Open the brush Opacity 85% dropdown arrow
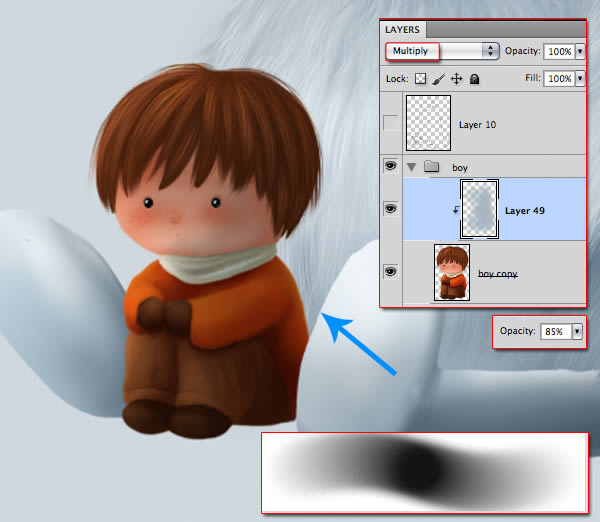The height and width of the screenshot is (522, 600). tap(577, 331)
